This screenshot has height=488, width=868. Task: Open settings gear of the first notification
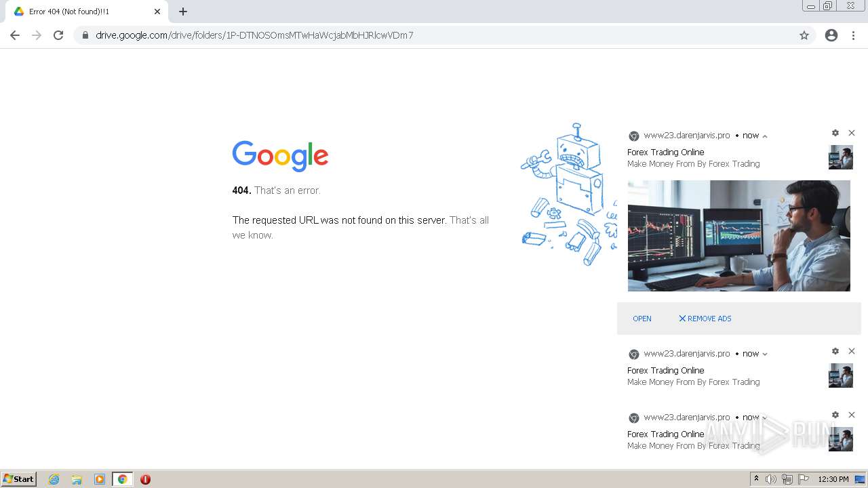click(x=835, y=133)
